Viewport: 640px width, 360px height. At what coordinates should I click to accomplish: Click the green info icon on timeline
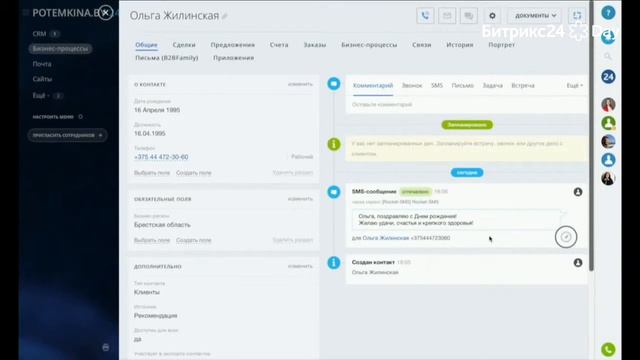coord(334,144)
